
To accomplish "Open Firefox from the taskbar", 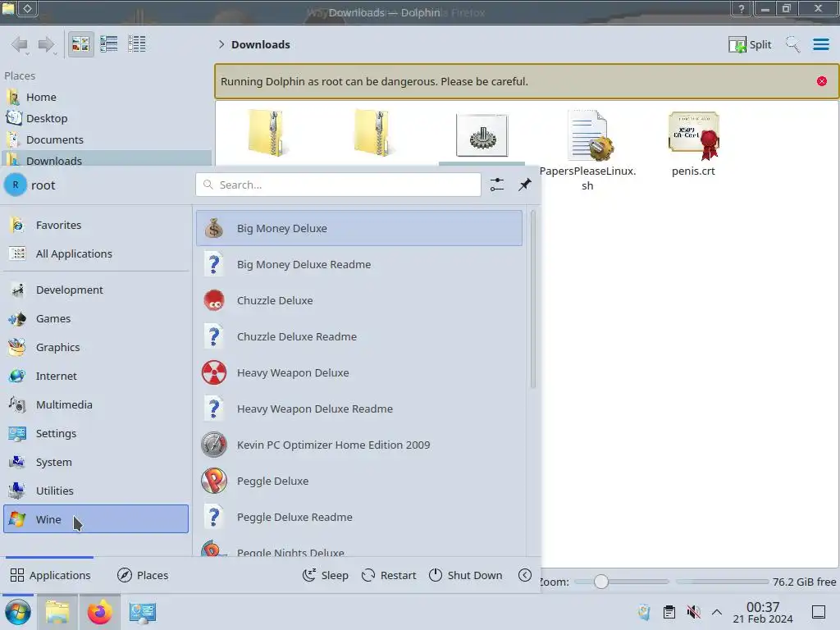I will (100, 612).
